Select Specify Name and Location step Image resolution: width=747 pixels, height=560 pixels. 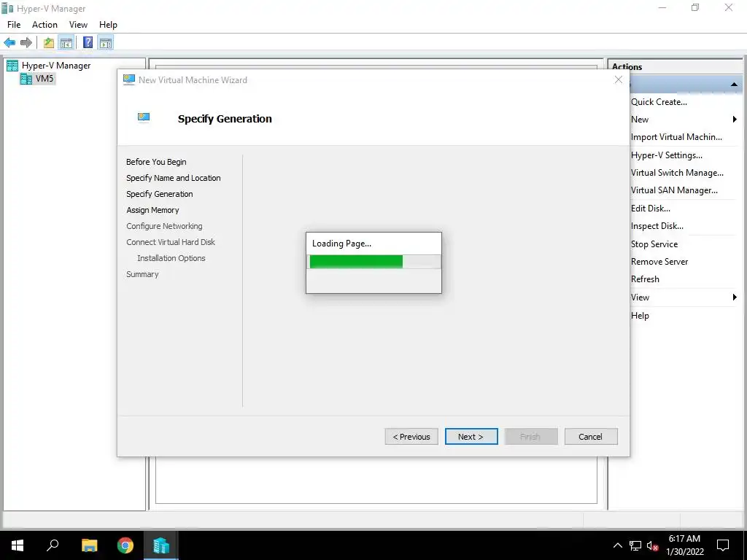(x=174, y=178)
